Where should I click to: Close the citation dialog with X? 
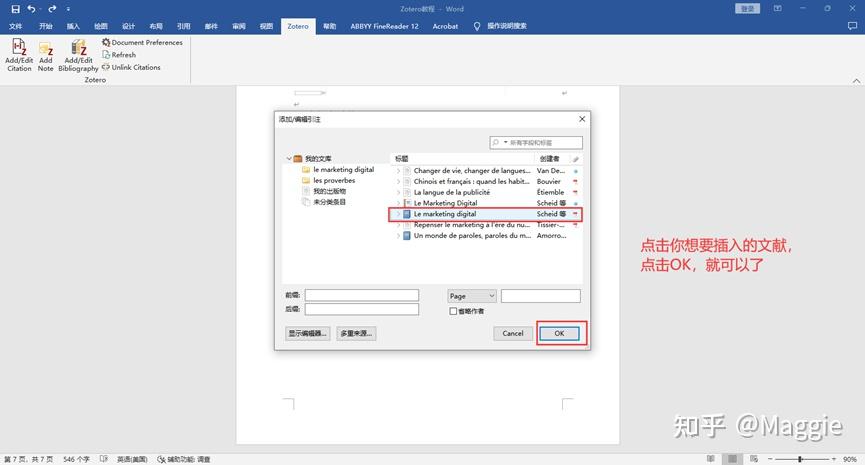(582, 119)
